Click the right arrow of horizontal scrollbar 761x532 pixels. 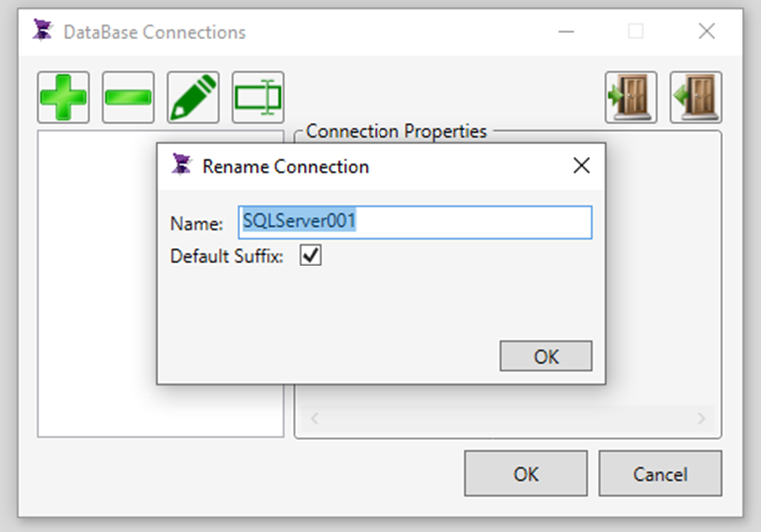tap(701, 418)
